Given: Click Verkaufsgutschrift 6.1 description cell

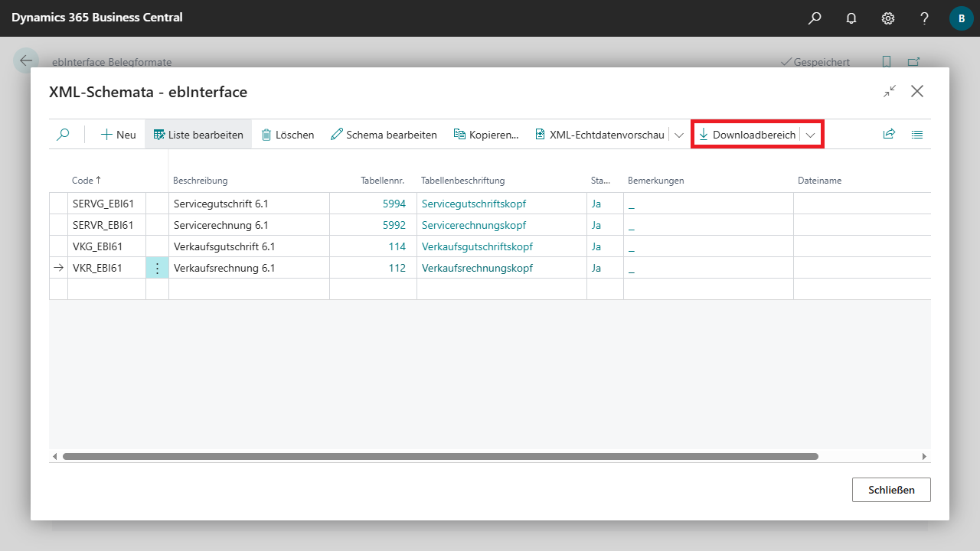Looking at the screenshot, I should point(249,246).
